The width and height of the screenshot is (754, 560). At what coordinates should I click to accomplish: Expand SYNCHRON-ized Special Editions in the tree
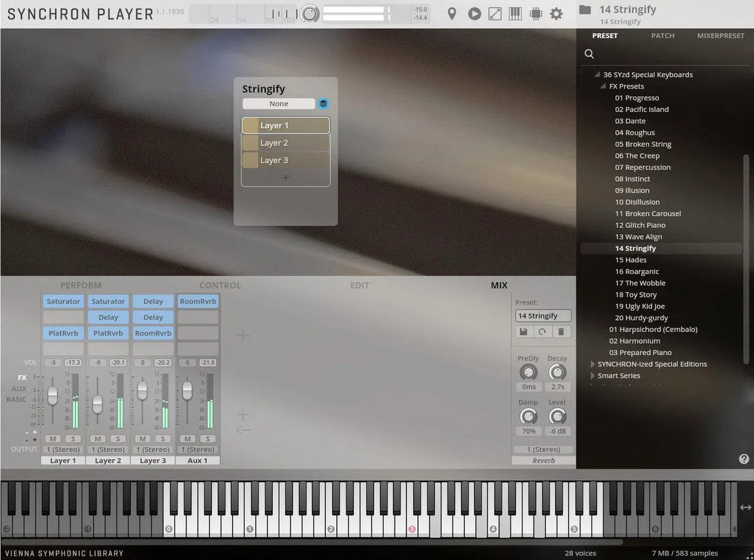pyautogui.click(x=591, y=364)
